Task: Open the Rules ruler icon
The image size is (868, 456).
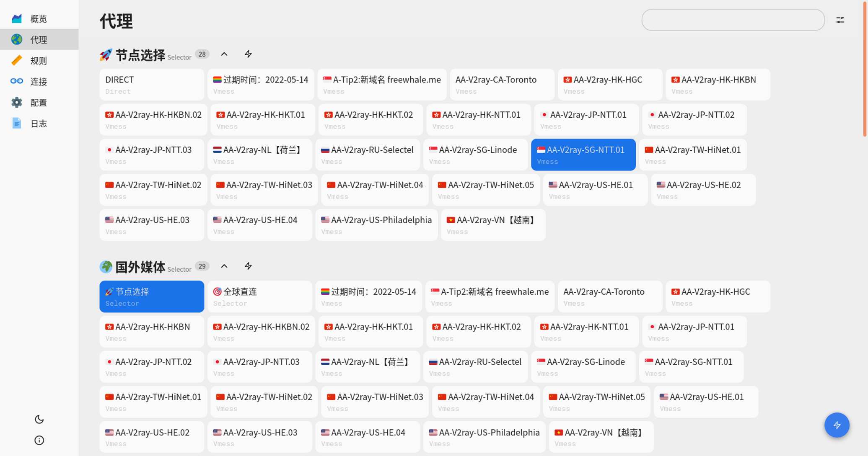Action: pos(17,60)
